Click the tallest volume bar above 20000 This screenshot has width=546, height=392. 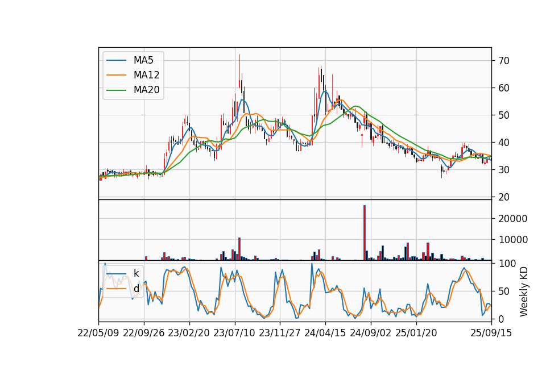[365, 233]
